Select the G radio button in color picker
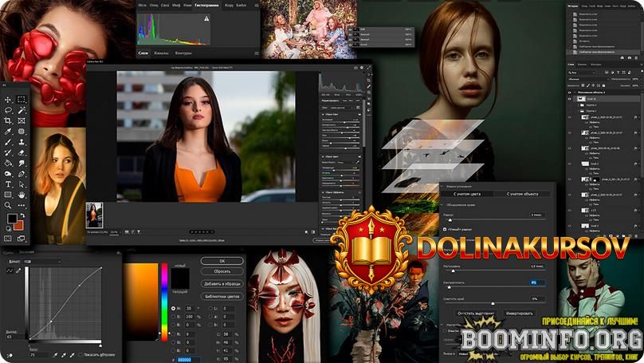Viewport: 644px width, 363px height. pos(173,342)
